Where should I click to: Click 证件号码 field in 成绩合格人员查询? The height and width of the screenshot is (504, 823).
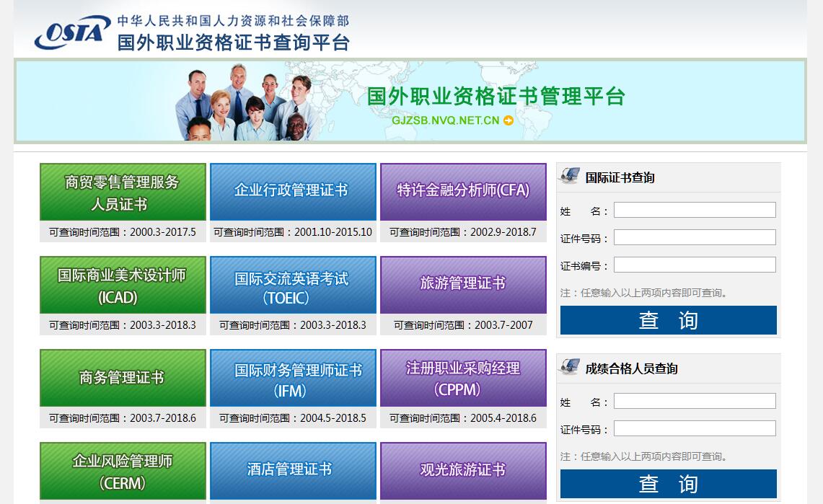pos(695,428)
